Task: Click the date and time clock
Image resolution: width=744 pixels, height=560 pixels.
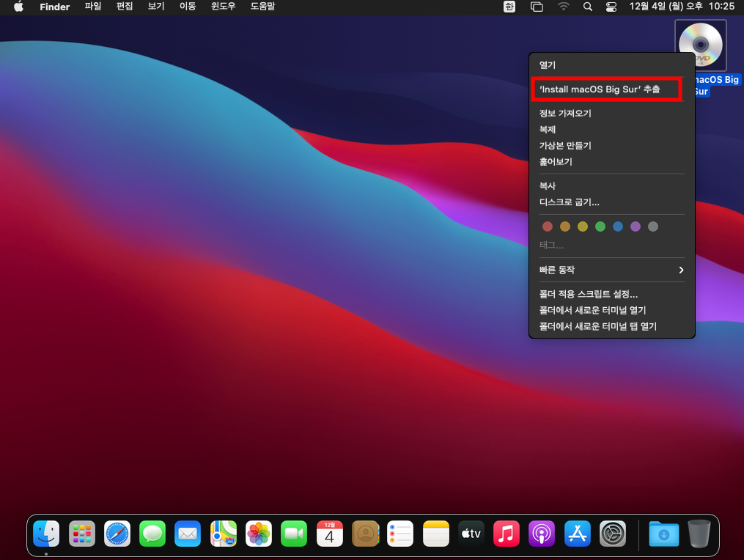Action: pyautogui.click(x=682, y=7)
